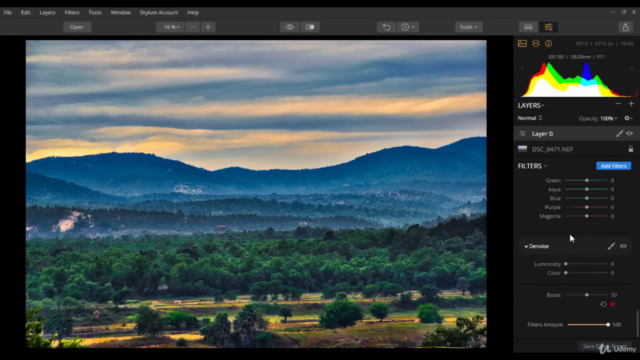This screenshot has height=360, width=640.
Task: Click the lock icon on DSC_0471.NEF
Action: click(x=631, y=149)
